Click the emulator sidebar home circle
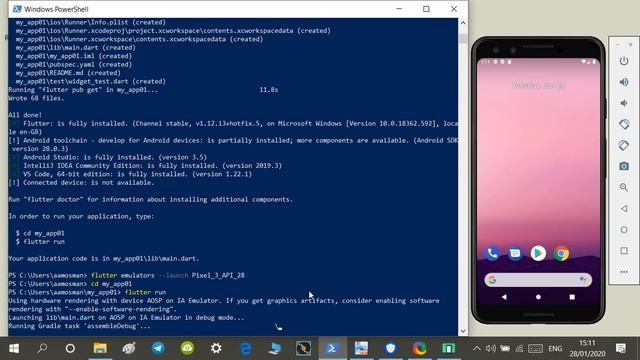640x360 pixels. coord(624,230)
